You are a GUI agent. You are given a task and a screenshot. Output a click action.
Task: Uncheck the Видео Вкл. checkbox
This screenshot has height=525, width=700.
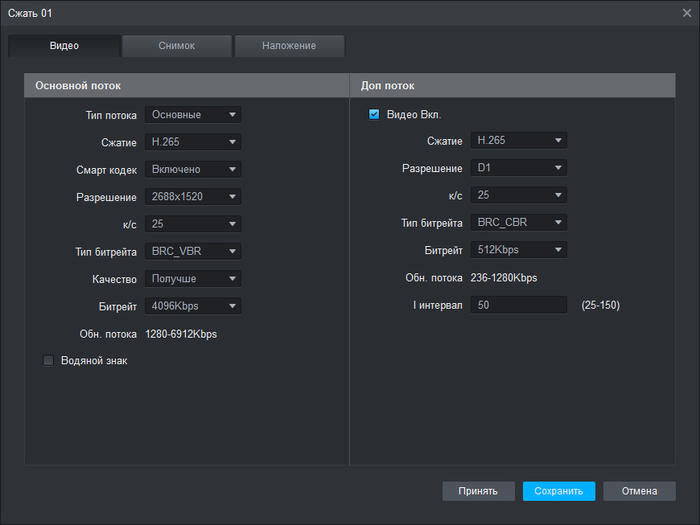click(374, 114)
